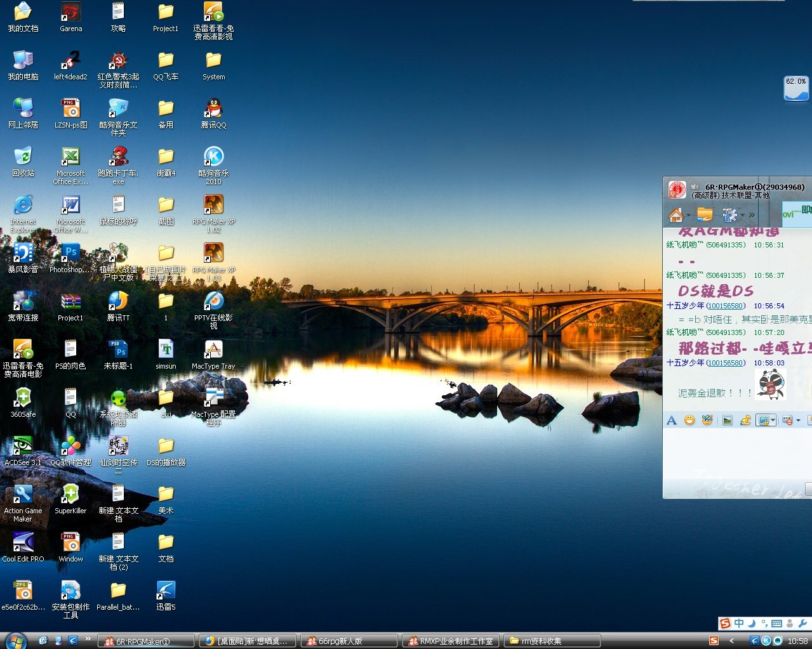Viewport: 812px width, 649px height.
Task: Open the Garena desktop shortcut
Action: click(70, 17)
